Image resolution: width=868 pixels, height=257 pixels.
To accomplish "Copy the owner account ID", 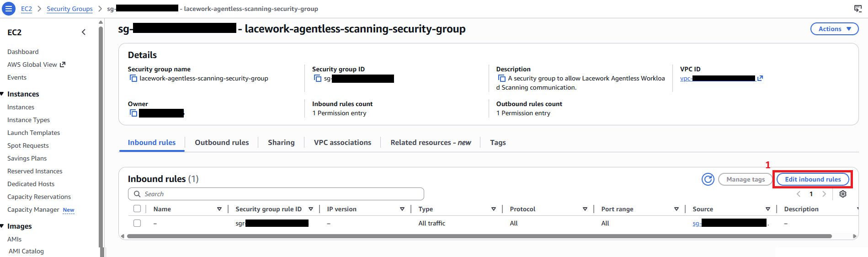I will (x=133, y=113).
